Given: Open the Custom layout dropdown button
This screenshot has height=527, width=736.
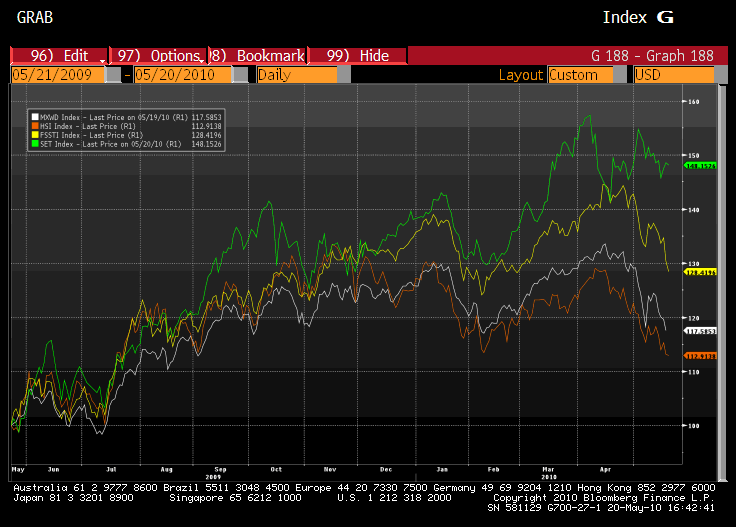Looking at the screenshot, I should click(x=620, y=75).
